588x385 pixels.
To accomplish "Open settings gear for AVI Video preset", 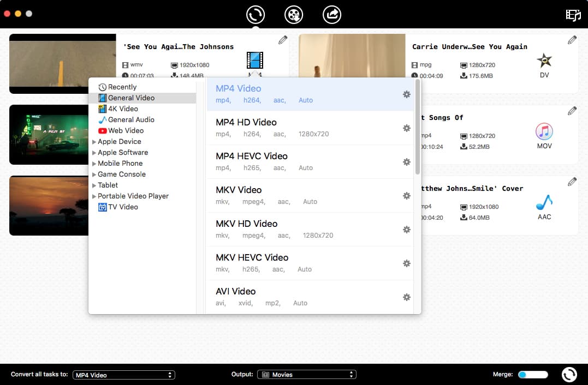I will (406, 297).
